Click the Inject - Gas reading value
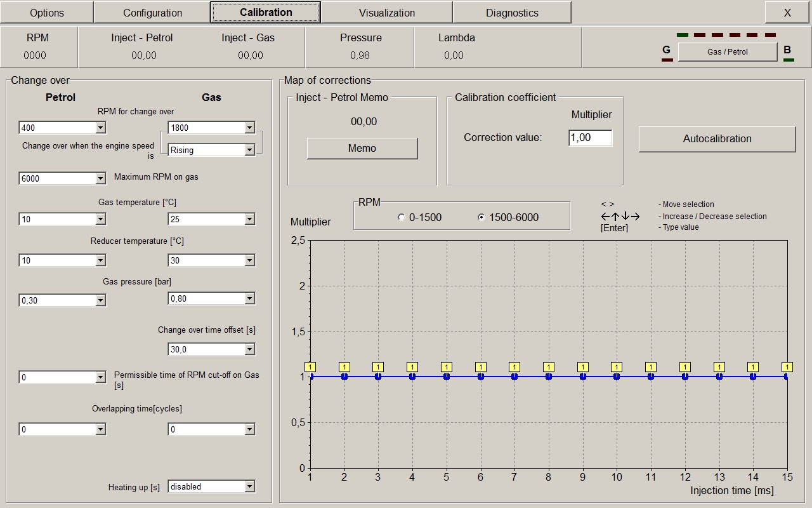 coord(251,56)
